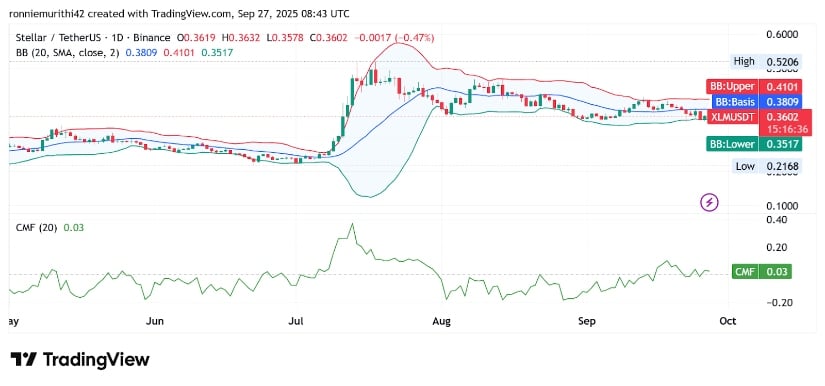Click the BB:Lower price label
This screenshot has height=386, width=825.
tap(754, 144)
